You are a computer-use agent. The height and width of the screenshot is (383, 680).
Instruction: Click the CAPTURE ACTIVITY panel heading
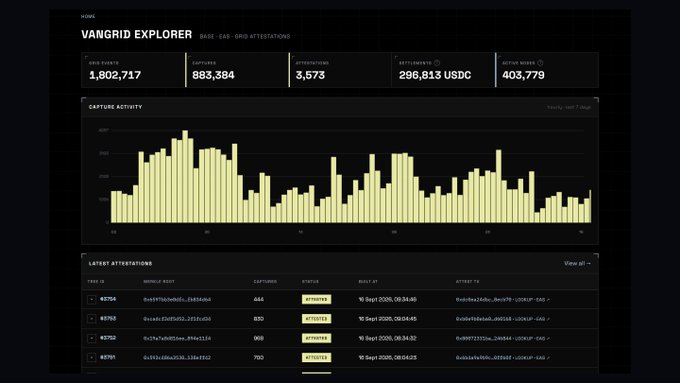(x=115, y=107)
